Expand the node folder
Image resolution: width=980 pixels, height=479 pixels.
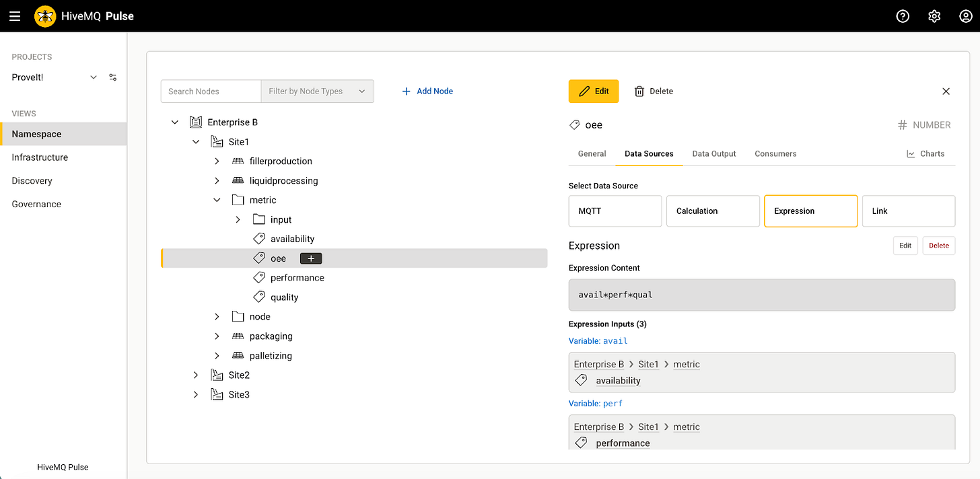pos(217,317)
